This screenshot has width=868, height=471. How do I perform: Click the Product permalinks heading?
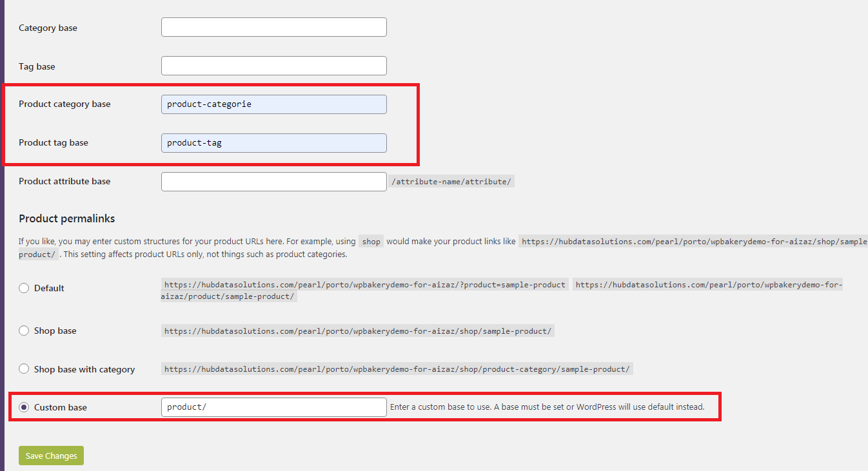coord(67,219)
